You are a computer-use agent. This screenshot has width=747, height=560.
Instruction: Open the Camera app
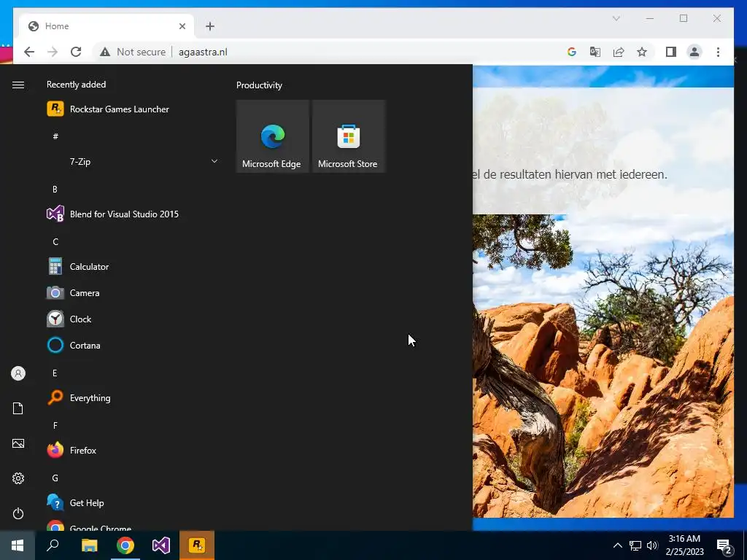pos(133,293)
